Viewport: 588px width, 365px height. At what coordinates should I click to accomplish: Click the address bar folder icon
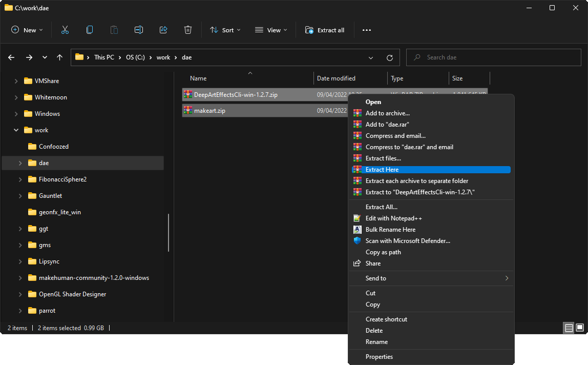point(79,57)
